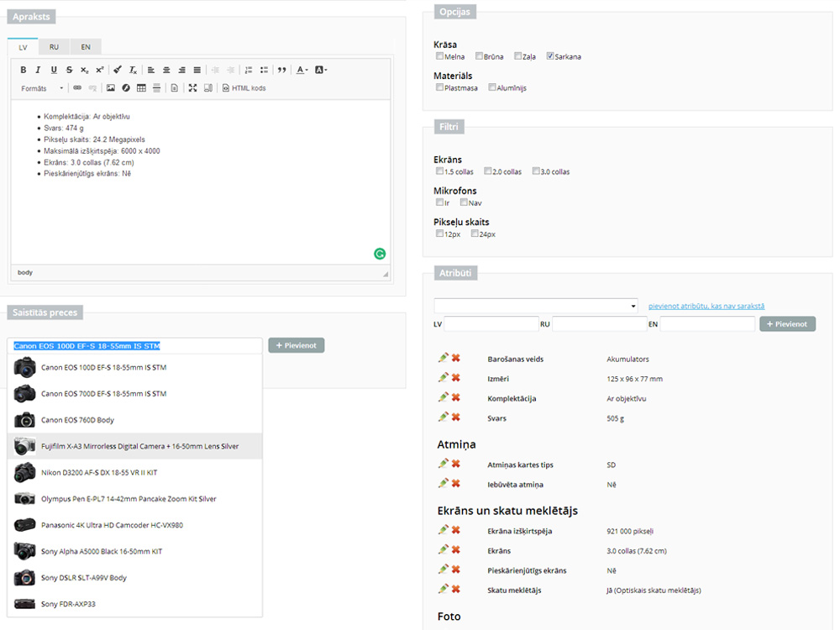Apply italic formatting in the editor
Image resolution: width=840 pixels, height=630 pixels.
tap(38, 70)
